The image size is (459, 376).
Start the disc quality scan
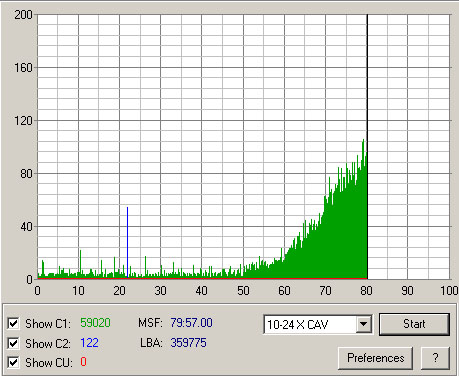click(x=414, y=324)
